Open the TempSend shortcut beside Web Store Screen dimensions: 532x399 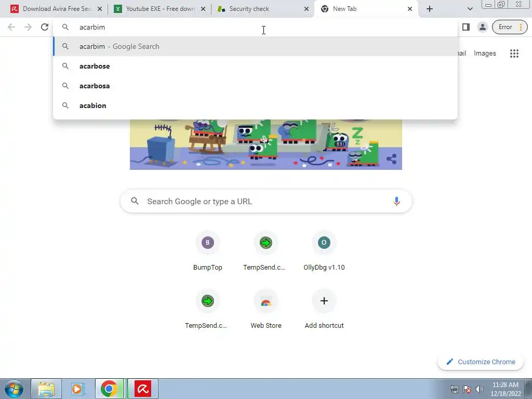click(208, 310)
